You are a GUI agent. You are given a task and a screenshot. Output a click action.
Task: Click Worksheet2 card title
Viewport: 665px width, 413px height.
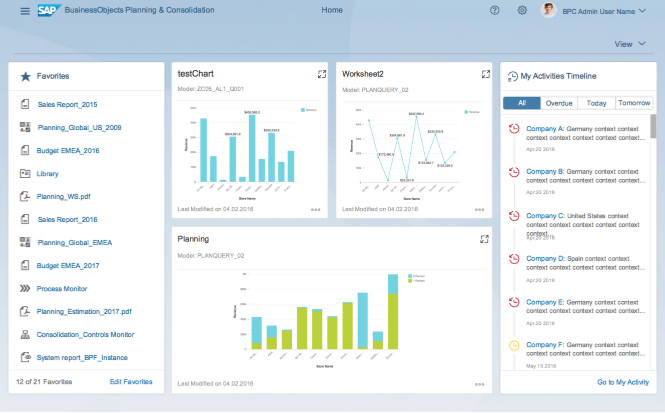363,74
